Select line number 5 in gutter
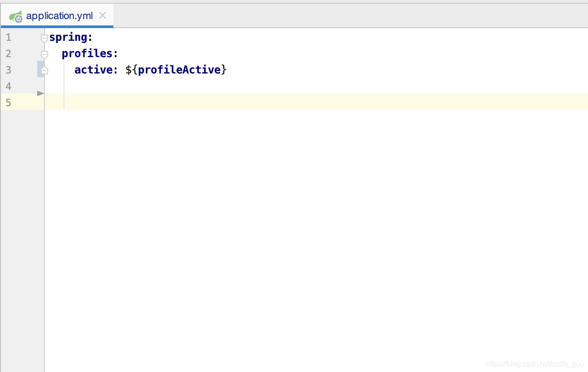The height and width of the screenshot is (372, 588). 8,103
